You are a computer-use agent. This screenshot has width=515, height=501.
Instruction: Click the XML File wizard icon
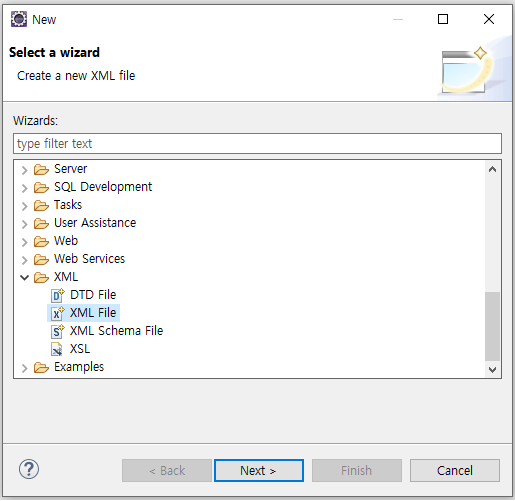pos(58,313)
